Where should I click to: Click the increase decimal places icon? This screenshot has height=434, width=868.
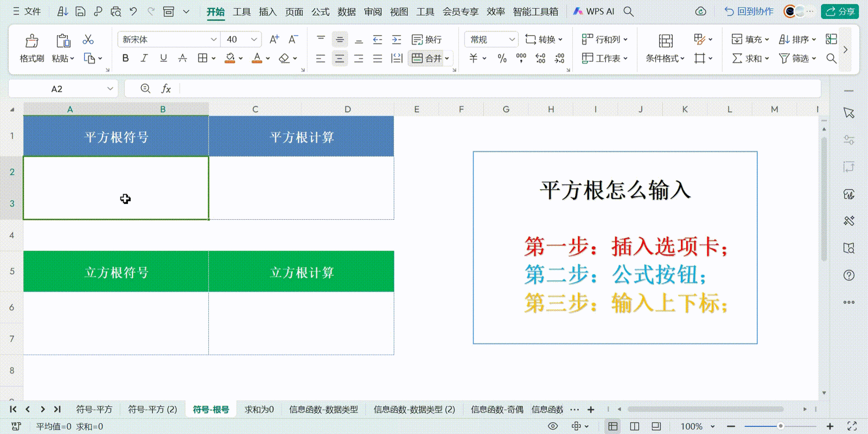(540, 58)
